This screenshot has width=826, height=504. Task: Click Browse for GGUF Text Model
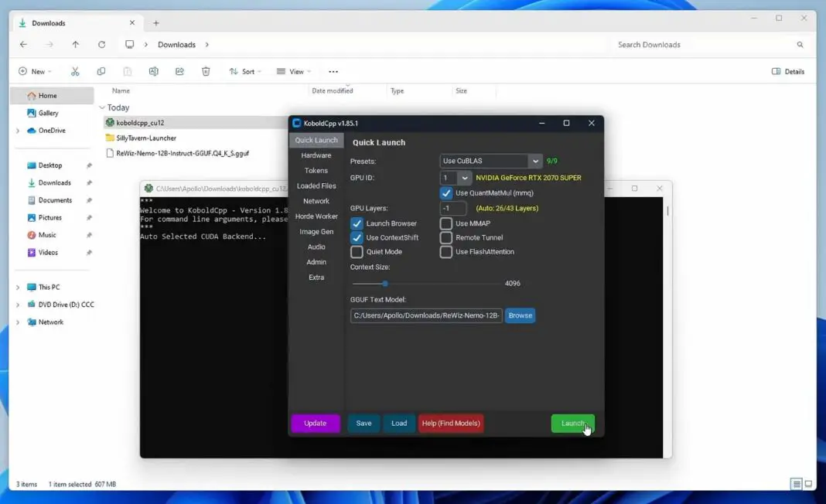click(x=521, y=315)
